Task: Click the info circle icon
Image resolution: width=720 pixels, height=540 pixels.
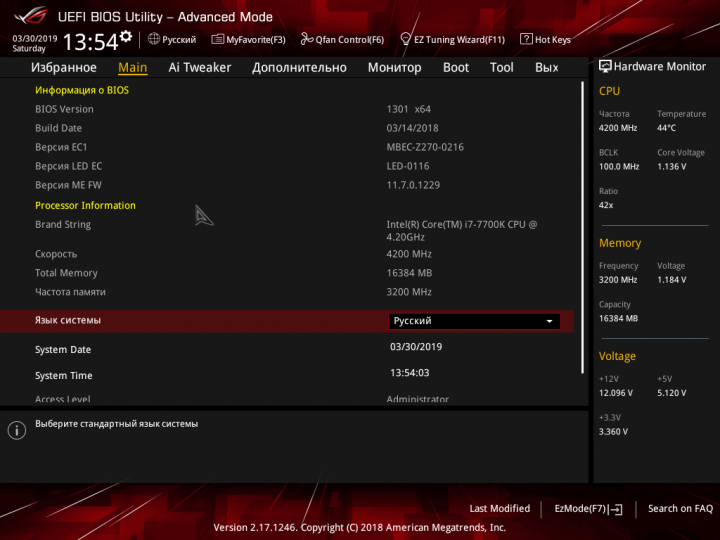Action: [x=17, y=430]
